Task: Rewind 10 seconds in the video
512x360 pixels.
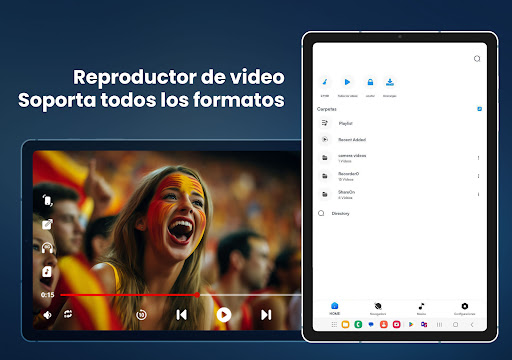Action: click(x=141, y=315)
